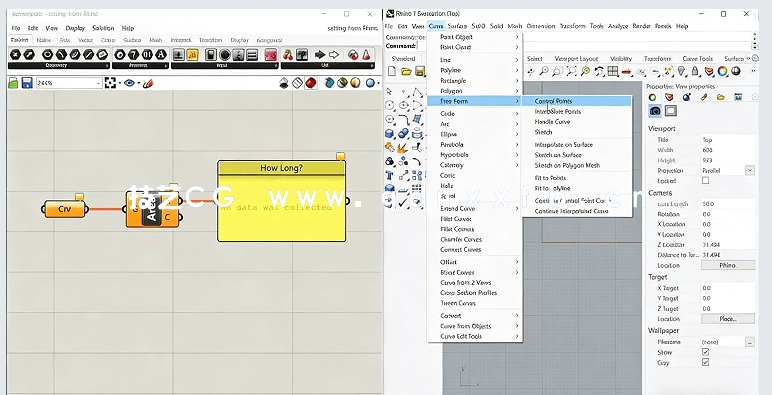Viewport: 772px width, 395px height.
Task: Enable red shaded preview mode in Grasshopper
Action: coord(311,83)
